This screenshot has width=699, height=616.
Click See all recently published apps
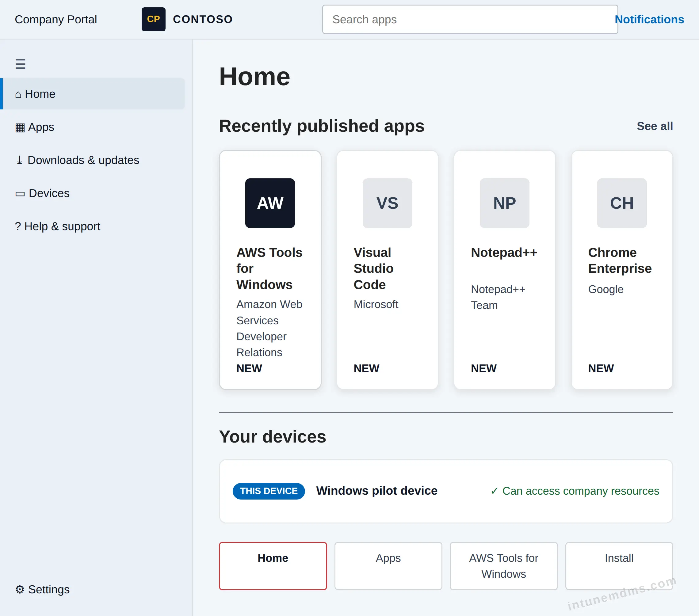point(655,126)
